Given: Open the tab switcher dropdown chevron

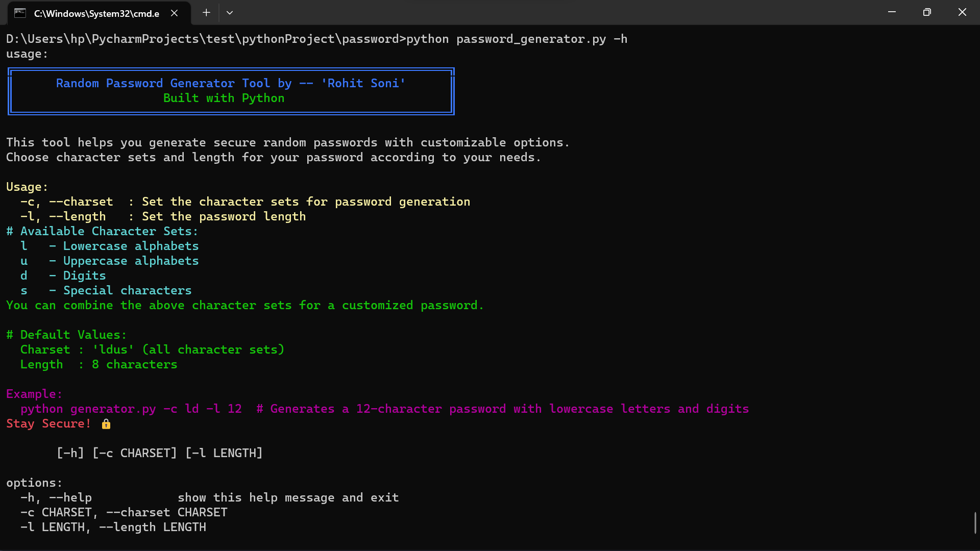Looking at the screenshot, I should (230, 12).
